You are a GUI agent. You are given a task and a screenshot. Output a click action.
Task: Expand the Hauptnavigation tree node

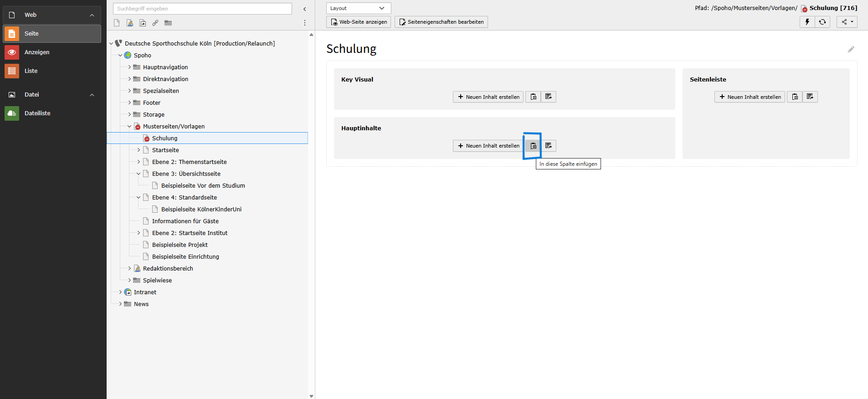click(129, 67)
